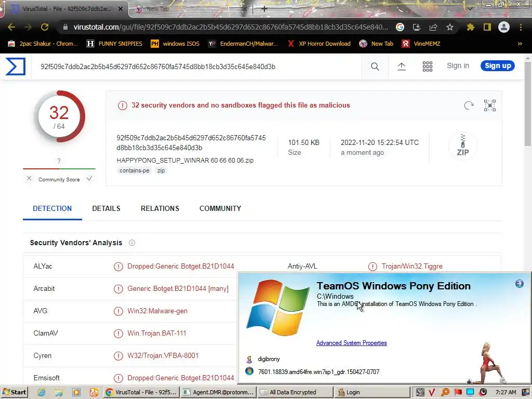The image size is (532, 399).
Task: Switch to VirusTotal Chrome taskbar button
Action: pos(141,392)
